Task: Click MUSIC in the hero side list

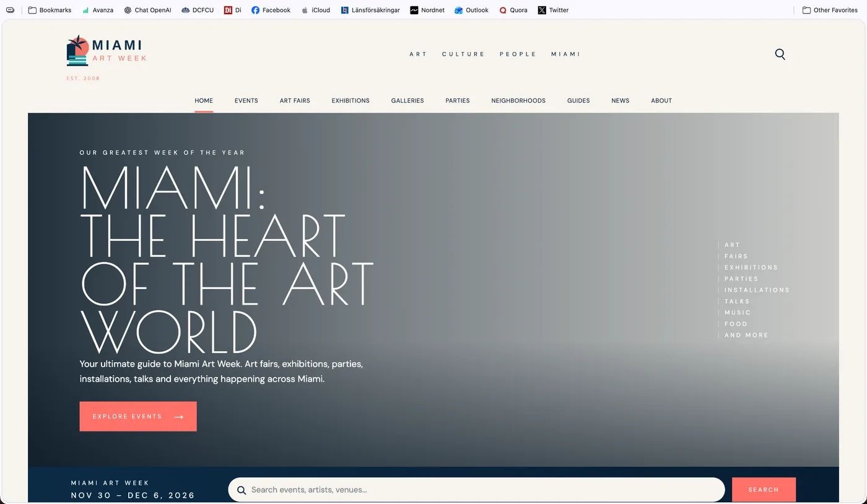Action: [738, 313]
